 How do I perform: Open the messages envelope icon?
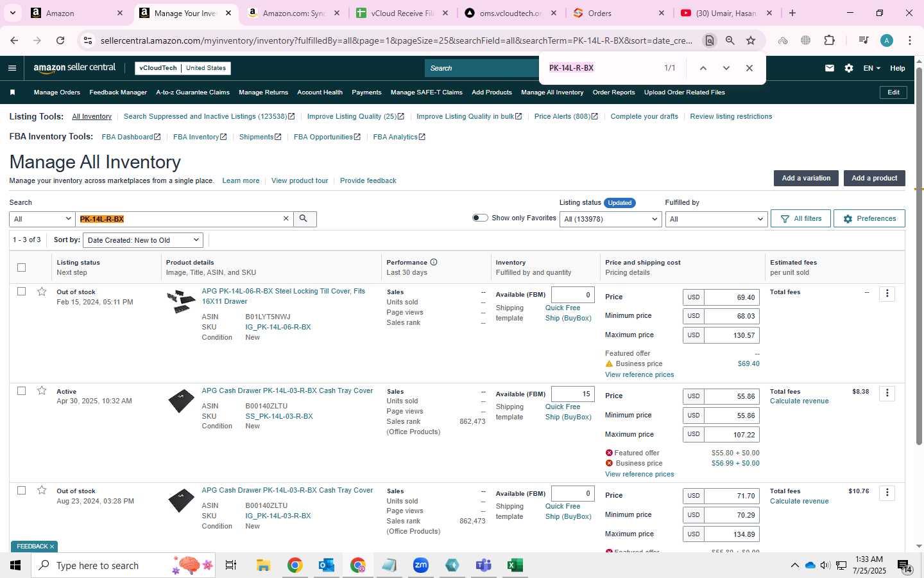(830, 68)
